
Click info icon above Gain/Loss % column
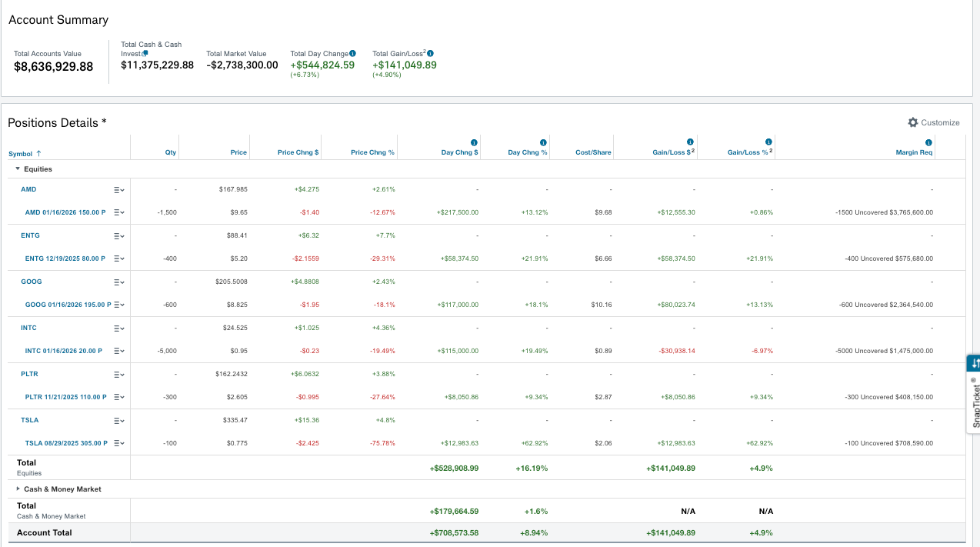(x=768, y=142)
